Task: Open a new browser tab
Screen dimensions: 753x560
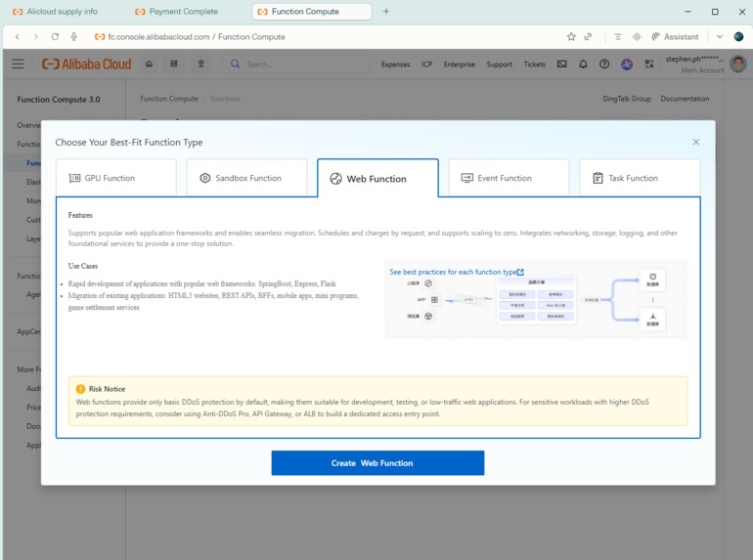Action: 386,11
